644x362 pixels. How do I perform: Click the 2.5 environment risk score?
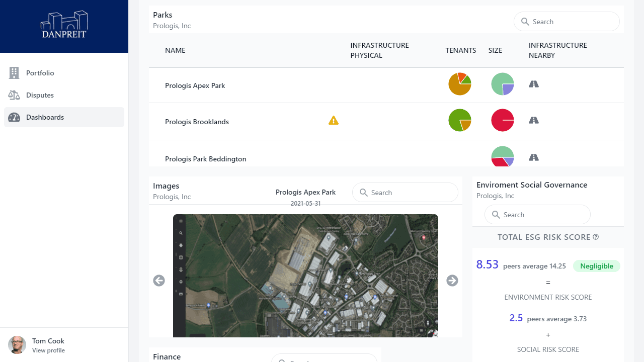point(516,318)
